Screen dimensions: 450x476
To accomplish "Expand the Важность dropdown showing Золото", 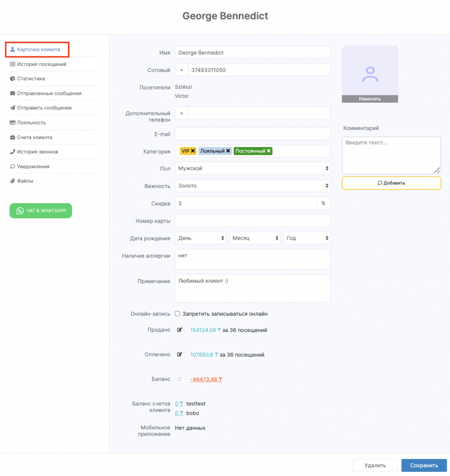I will click(x=252, y=186).
